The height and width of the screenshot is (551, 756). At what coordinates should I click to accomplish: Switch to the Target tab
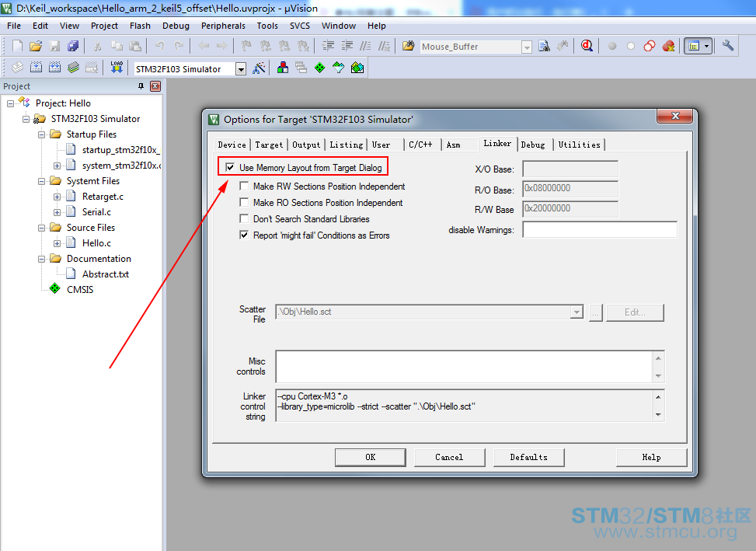point(269,145)
